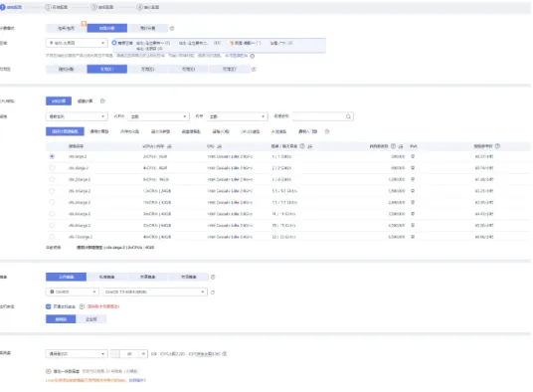Click the plus icon to add a data disk
The height and width of the screenshot is (392, 533).
[x=49, y=371]
